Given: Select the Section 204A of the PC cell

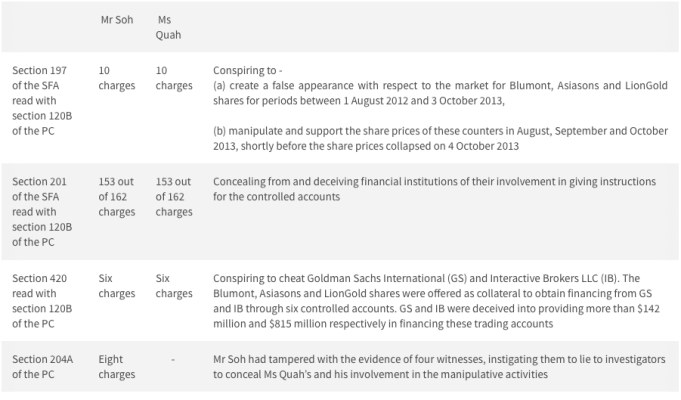Looking at the screenshot, I should [43, 367].
